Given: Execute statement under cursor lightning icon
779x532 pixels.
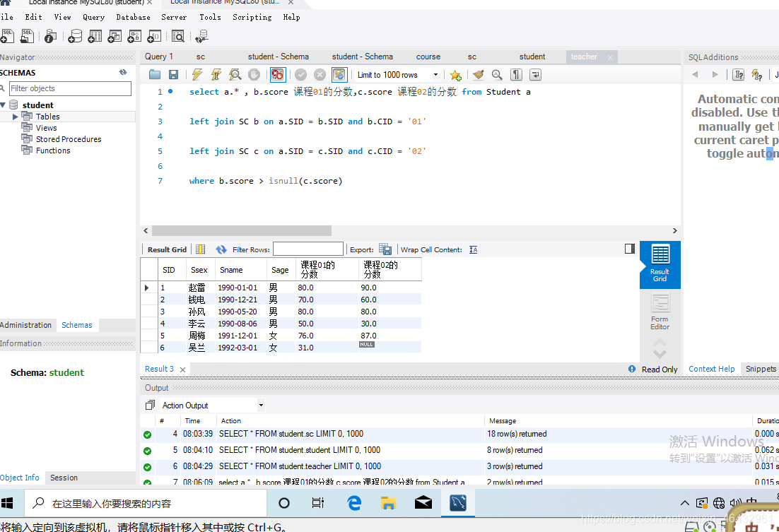Looking at the screenshot, I should 216,74.
